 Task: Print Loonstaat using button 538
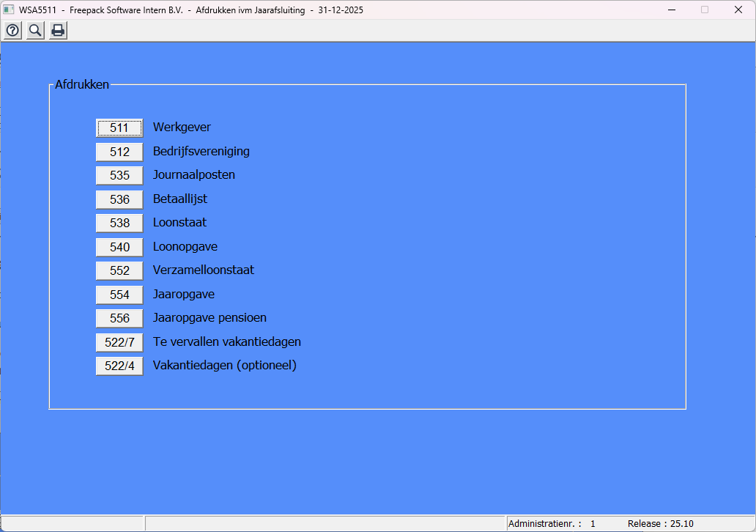(x=119, y=223)
